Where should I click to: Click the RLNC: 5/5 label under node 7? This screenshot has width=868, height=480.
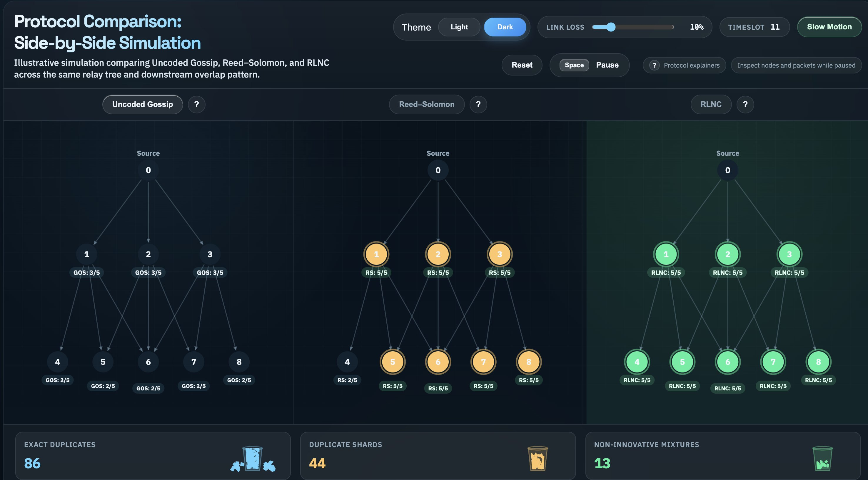773,386
